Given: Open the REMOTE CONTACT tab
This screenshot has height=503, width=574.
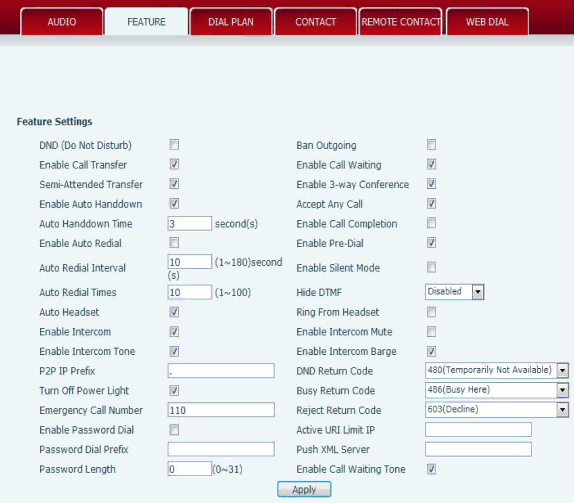Looking at the screenshot, I should [401, 22].
